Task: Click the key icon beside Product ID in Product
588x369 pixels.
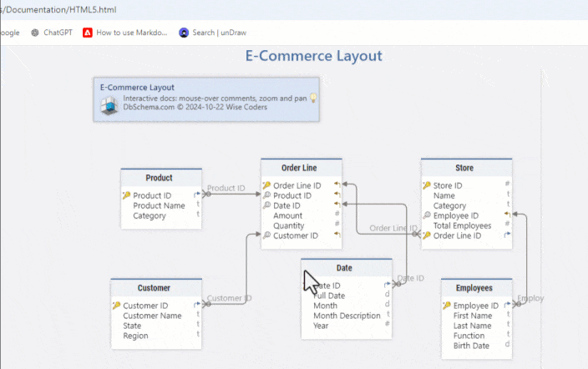Action: tap(126, 195)
